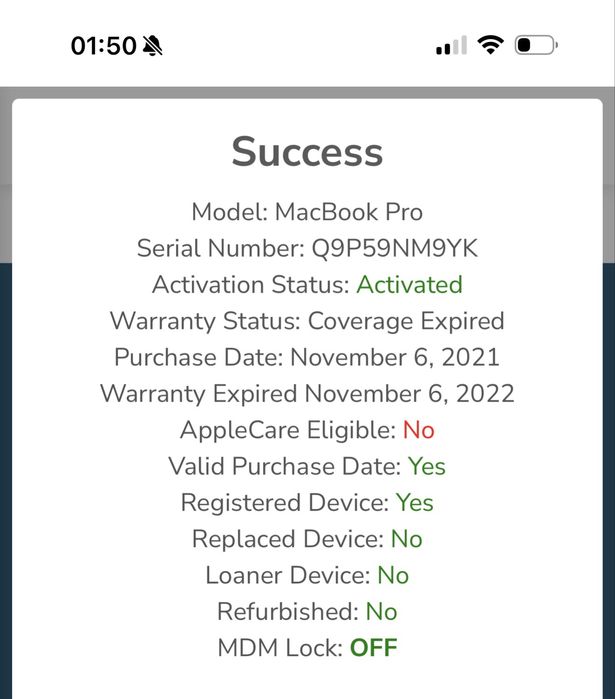Click No next to Refurbished
This screenshot has height=699, width=615.
(x=381, y=611)
